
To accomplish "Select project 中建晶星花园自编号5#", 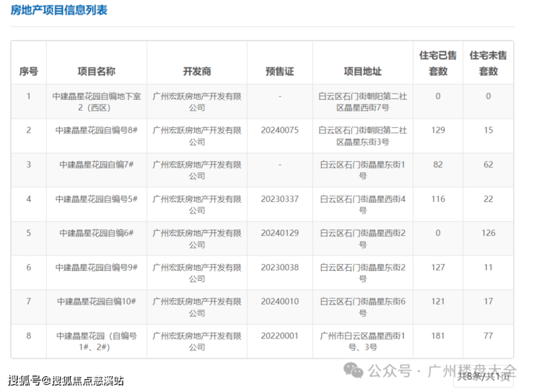I will 96,199.
